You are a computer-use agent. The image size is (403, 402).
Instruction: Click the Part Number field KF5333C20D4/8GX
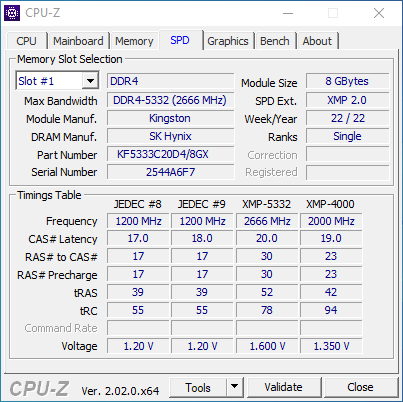point(170,154)
